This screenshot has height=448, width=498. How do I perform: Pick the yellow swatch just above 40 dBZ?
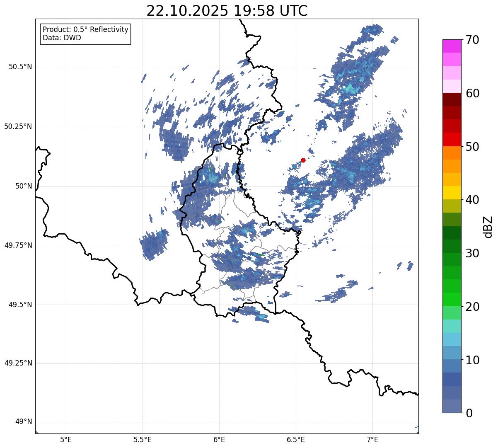pos(452,193)
